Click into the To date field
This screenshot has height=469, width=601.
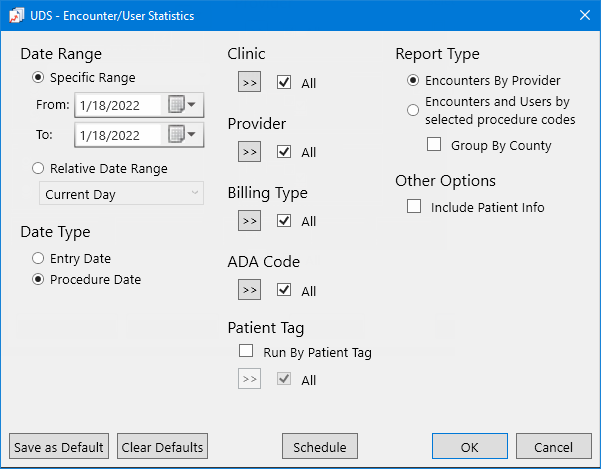[119, 135]
